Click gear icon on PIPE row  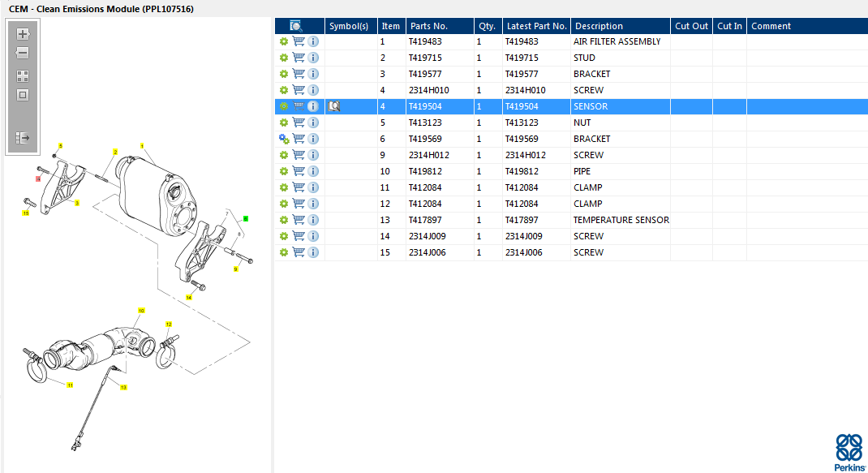284,171
